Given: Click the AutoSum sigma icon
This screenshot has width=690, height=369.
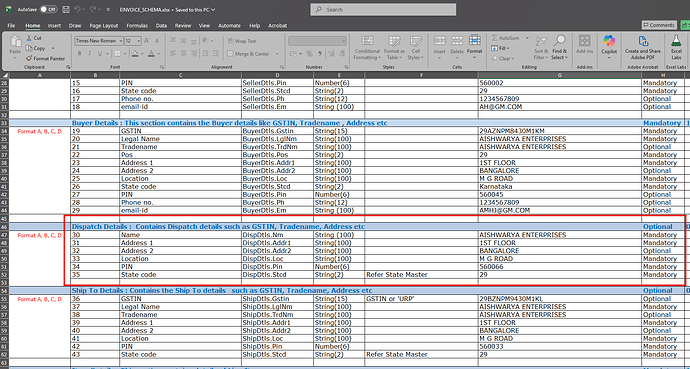Looking at the screenshot, I should [495, 38].
